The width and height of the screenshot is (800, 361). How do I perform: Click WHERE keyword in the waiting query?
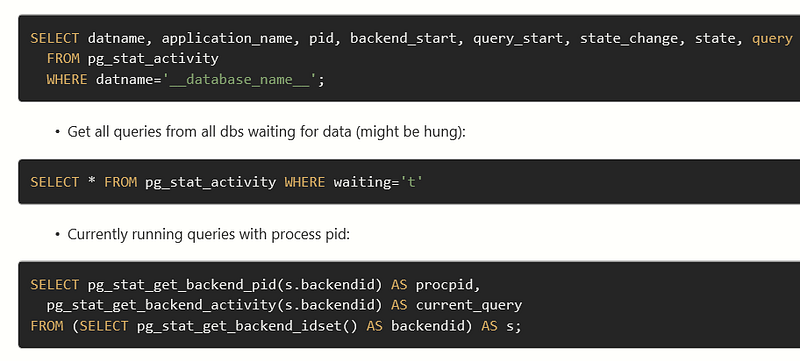(x=305, y=182)
